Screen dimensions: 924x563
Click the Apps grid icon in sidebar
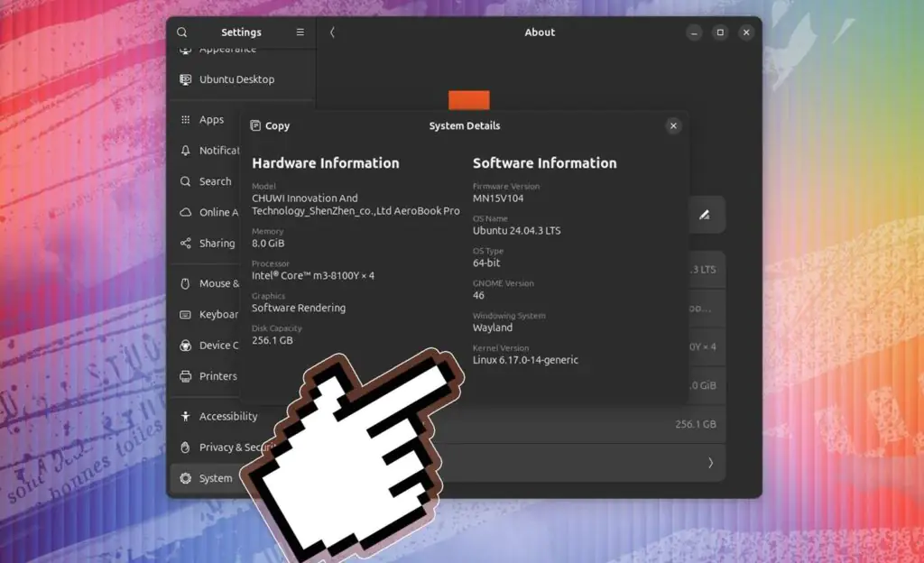(x=184, y=119)
